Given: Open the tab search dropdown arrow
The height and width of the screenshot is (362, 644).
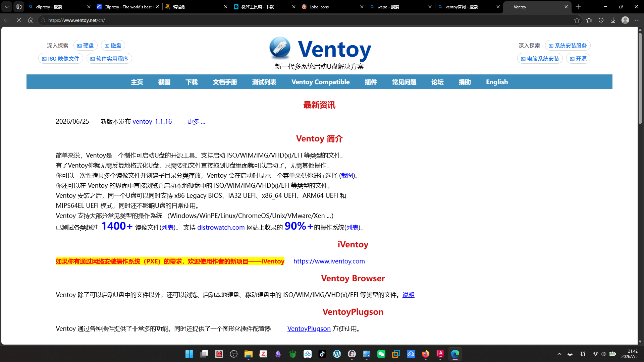Looking at the screenshot, I should [x=7, y=7].
